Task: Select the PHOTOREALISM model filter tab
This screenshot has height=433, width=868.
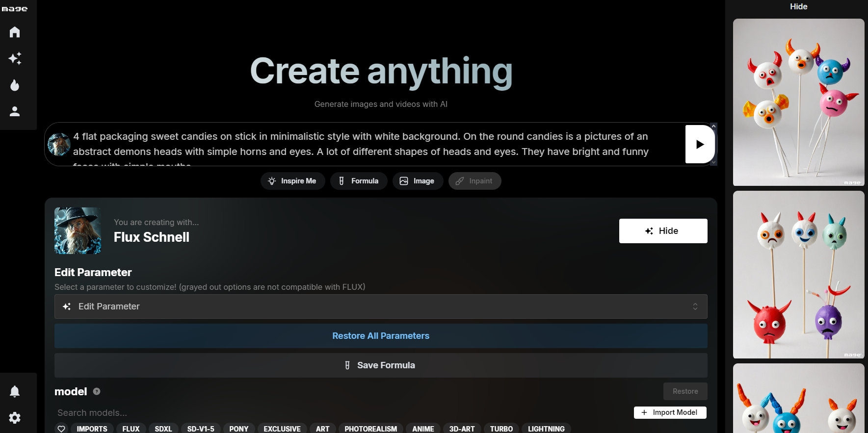Action: [371, 429]
